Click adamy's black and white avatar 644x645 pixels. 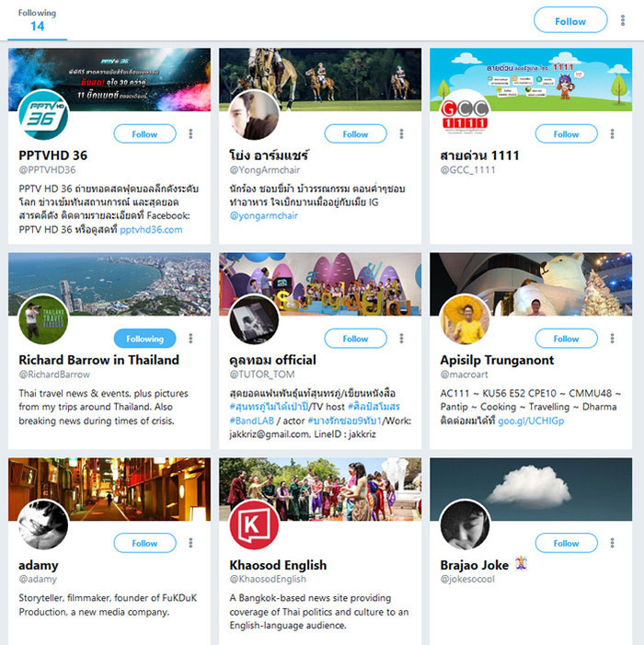pyautogui.click(x=43, y=524)
